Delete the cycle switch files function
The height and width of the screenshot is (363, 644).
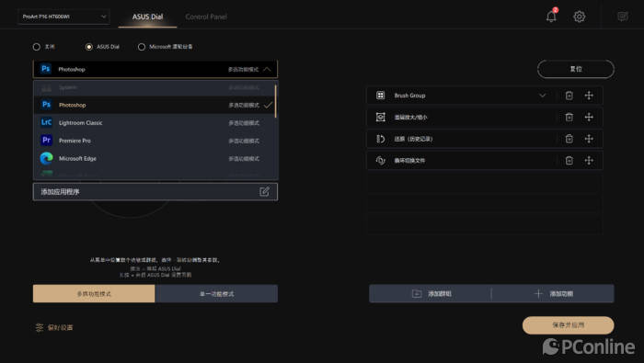coord(569,161)
